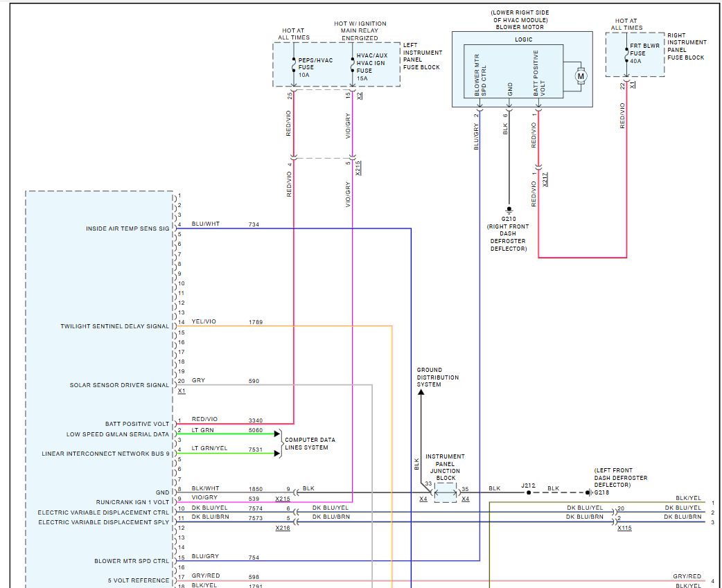Click the Instrument Panel Junction Block box

[445, 492]
